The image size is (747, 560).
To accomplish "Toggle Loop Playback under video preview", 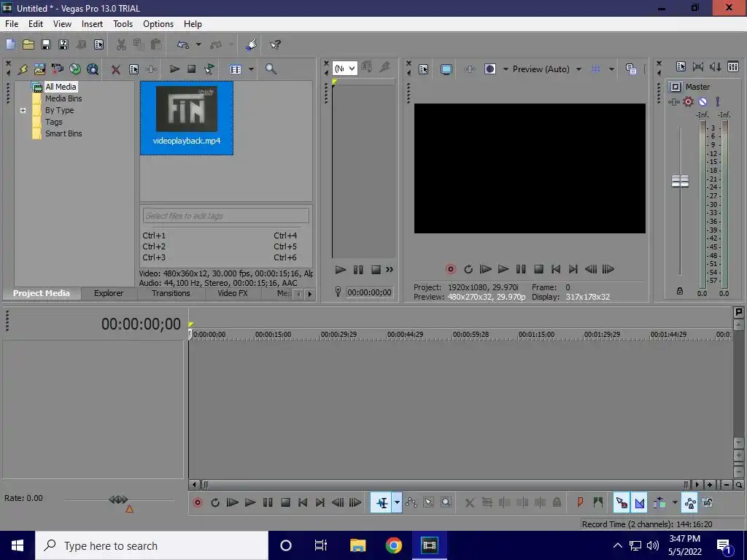I will 468,270.
